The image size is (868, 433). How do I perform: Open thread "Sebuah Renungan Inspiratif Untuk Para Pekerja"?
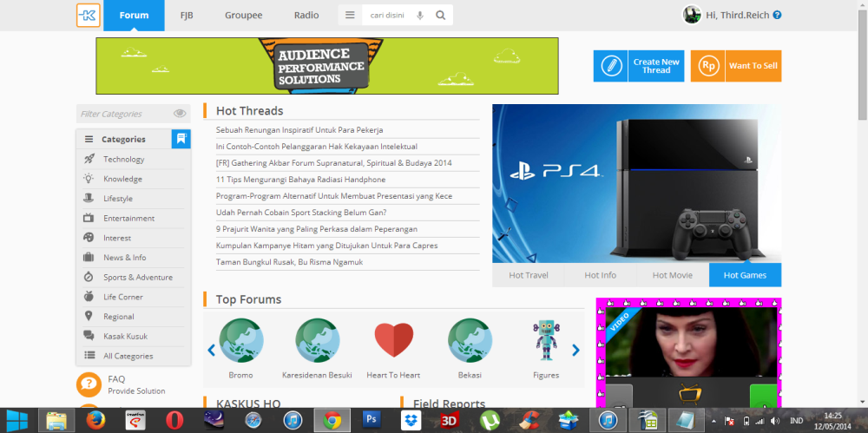[x=299, y=130]
